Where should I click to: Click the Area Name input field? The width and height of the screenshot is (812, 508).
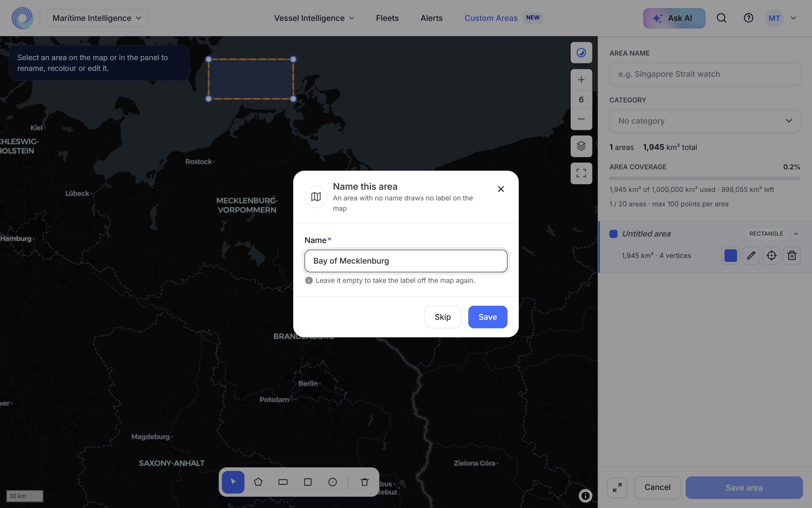pyautogui.click(x=705, y=74)
